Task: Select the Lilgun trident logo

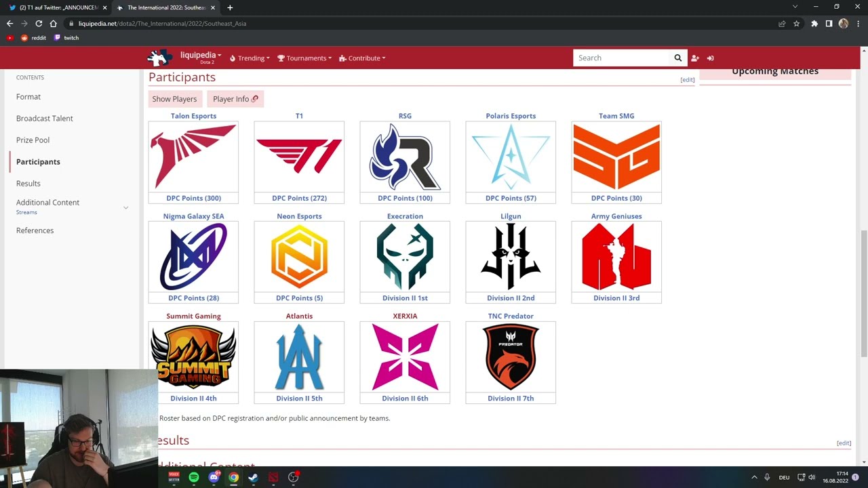Action: [x=511, y=257]
